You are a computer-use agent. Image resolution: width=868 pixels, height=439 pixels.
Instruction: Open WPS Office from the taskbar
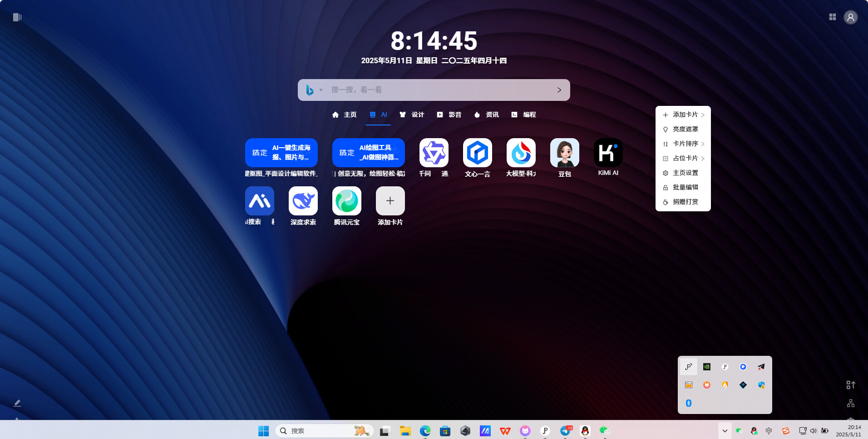505,431
